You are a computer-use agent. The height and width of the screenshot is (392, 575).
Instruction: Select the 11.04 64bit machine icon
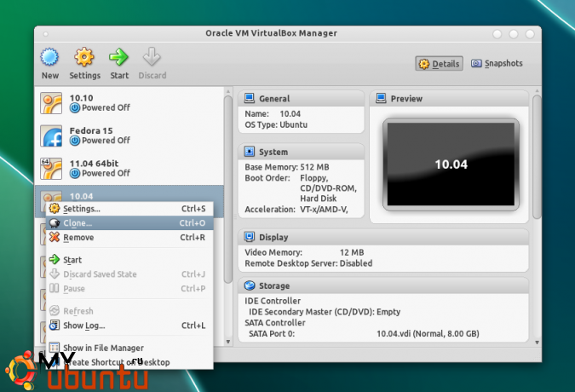pos(51,169)
